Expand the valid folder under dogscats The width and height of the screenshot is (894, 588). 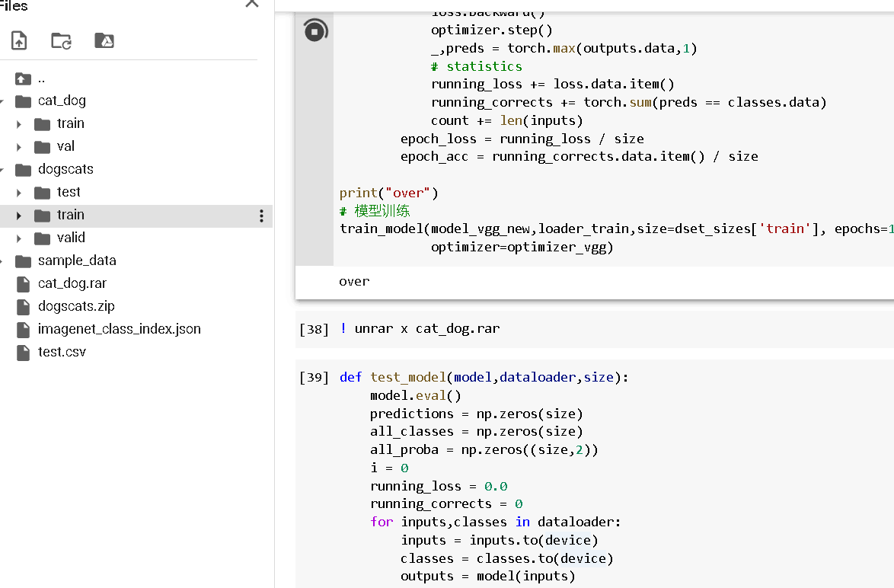(x=19, y=238)
